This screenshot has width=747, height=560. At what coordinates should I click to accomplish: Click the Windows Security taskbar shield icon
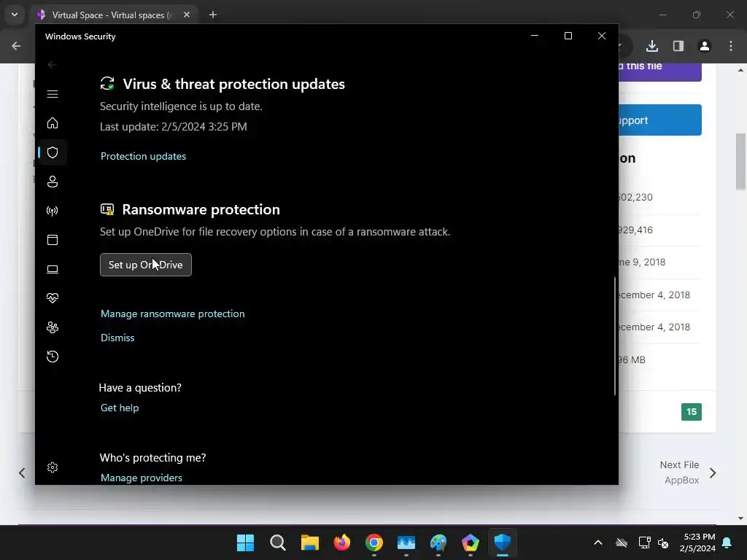(x=503, y=542)
